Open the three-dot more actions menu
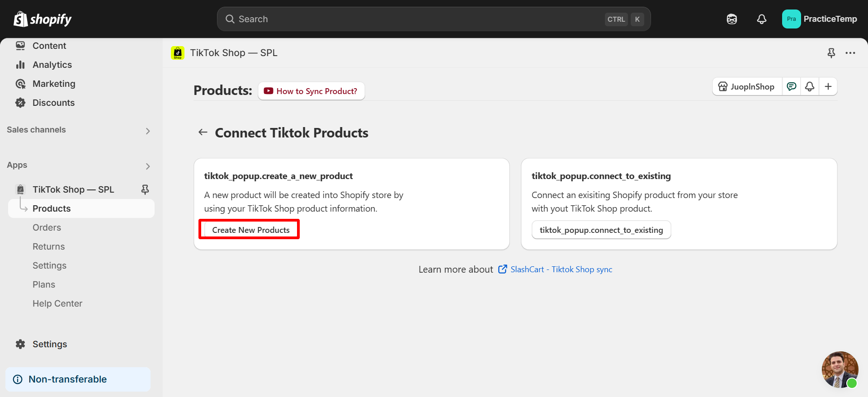This screenshot has width=868, height=397. [850, 53]
